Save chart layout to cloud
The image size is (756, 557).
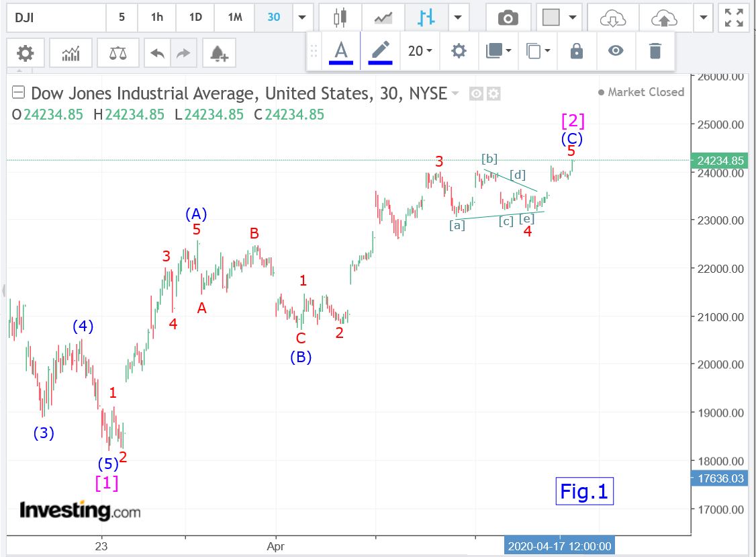[664, 18]
